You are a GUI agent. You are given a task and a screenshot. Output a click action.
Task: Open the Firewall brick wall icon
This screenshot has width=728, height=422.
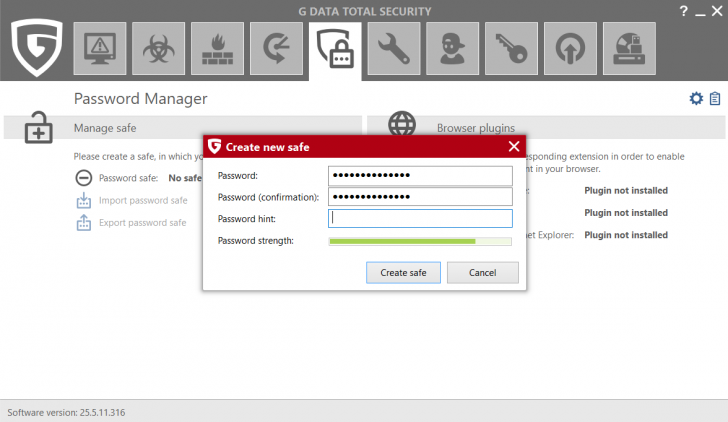[217, 48]
